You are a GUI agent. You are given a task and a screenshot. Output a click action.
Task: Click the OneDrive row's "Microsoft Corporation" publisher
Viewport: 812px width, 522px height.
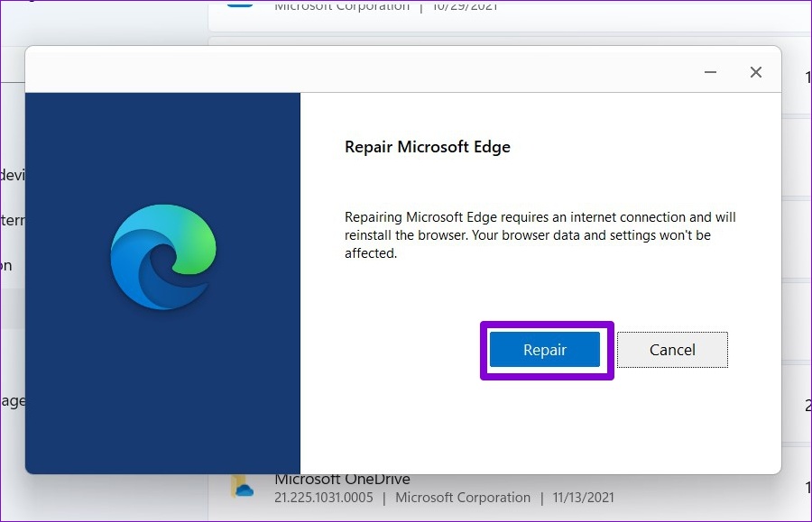pyautogui.click(x=463, y=498)
